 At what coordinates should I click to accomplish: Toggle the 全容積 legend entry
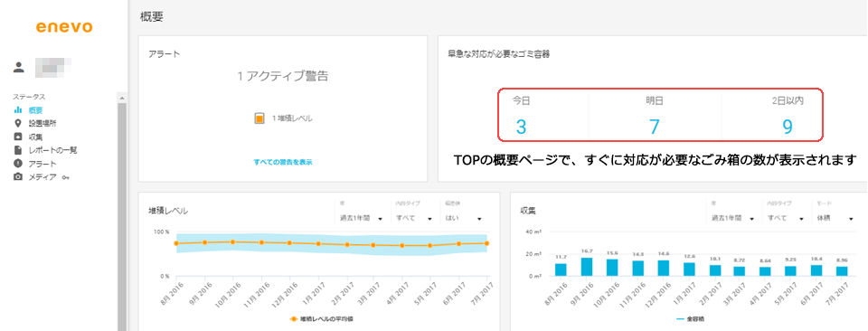tap(690, 319)
